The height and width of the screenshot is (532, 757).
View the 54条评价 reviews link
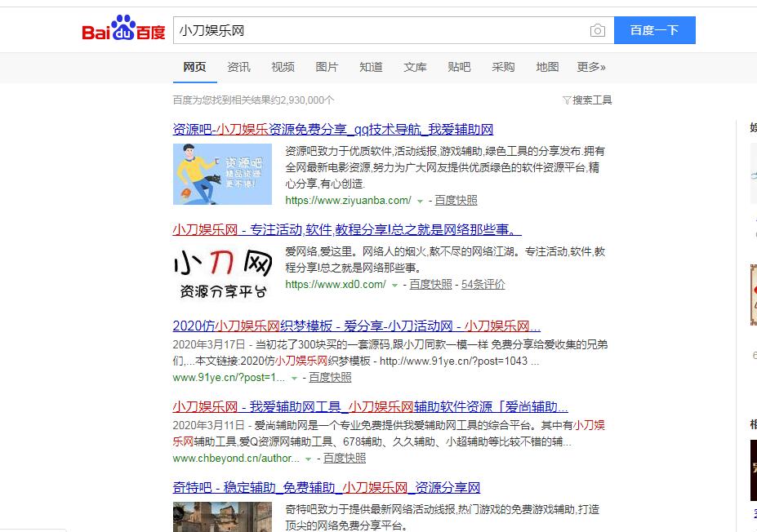coord(483,284)
